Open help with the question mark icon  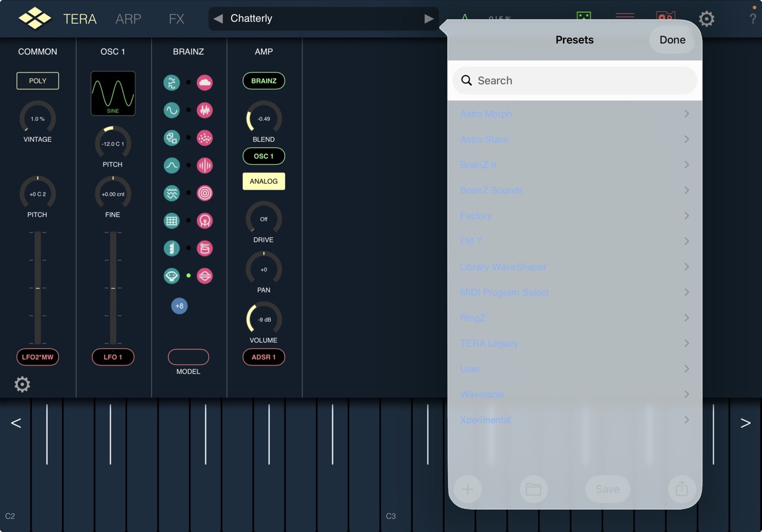point(753,19)
